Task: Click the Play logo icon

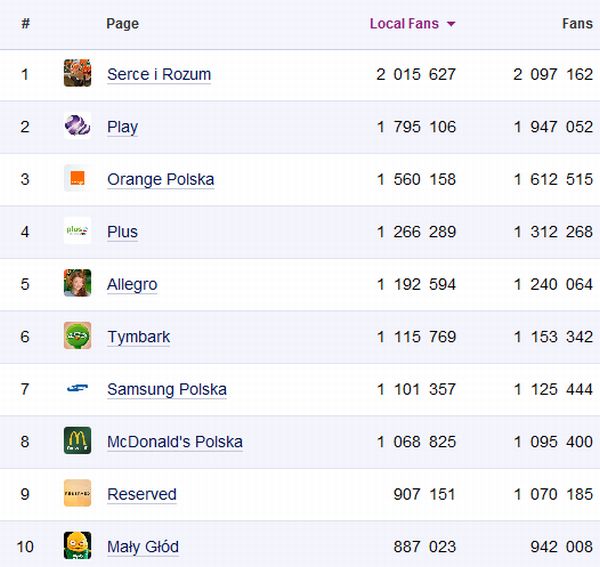Action: [x=77, y=126]
